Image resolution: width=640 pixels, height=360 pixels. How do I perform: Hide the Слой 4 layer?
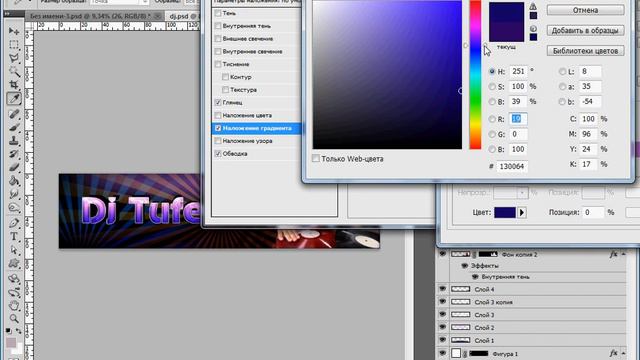click(x=442, y=289)
